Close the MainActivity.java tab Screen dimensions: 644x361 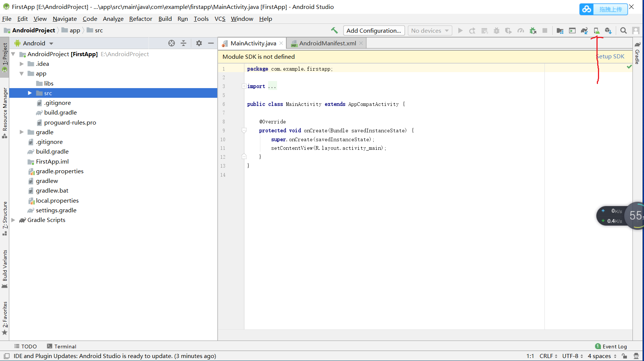click(281, 43)
